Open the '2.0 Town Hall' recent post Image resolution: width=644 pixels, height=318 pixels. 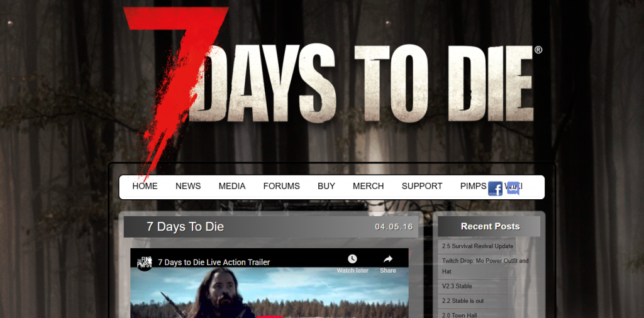click(x=459, y=315)
